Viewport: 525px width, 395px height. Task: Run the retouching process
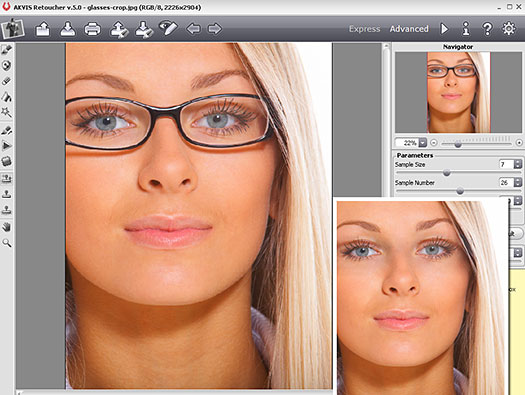tap(444, 29)
